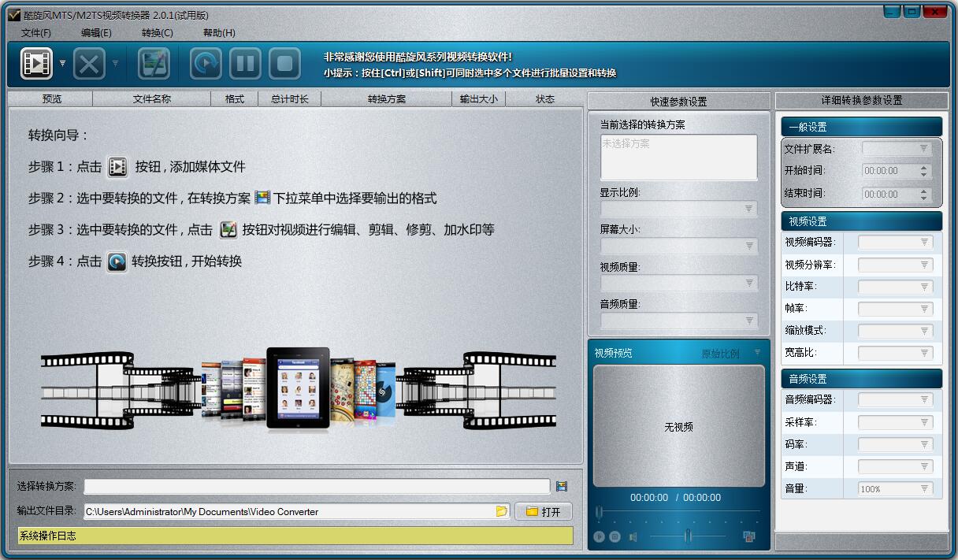Click the film icon beside conversion scheme field
Viewport: 958px width, 560px height.
pos(562,487)
